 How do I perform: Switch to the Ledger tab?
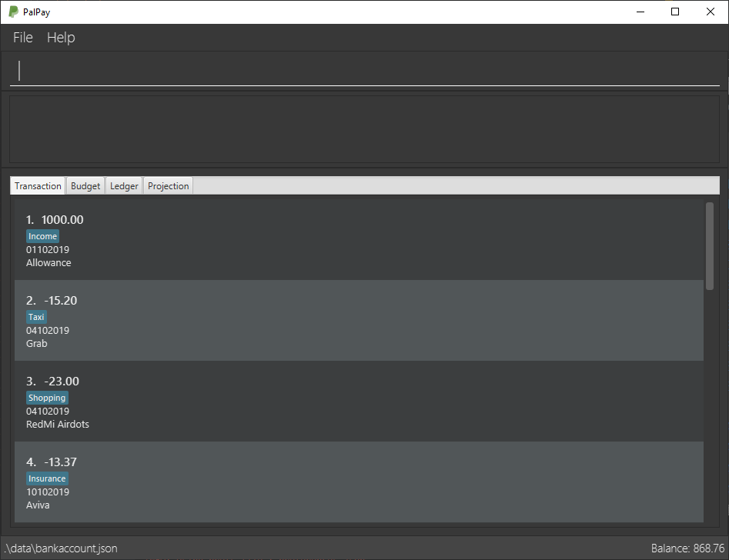coord(124,186)
